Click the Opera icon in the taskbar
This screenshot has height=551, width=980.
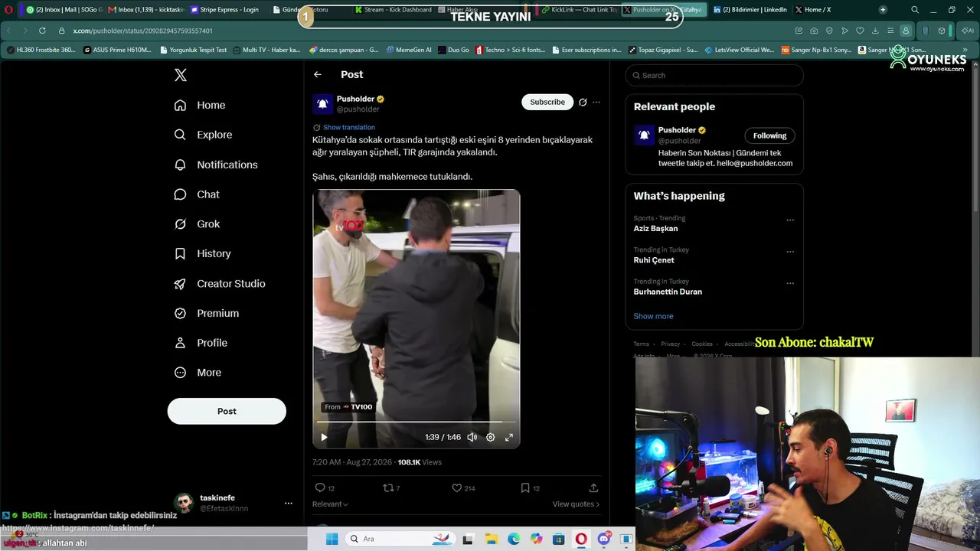click(582, 539)
